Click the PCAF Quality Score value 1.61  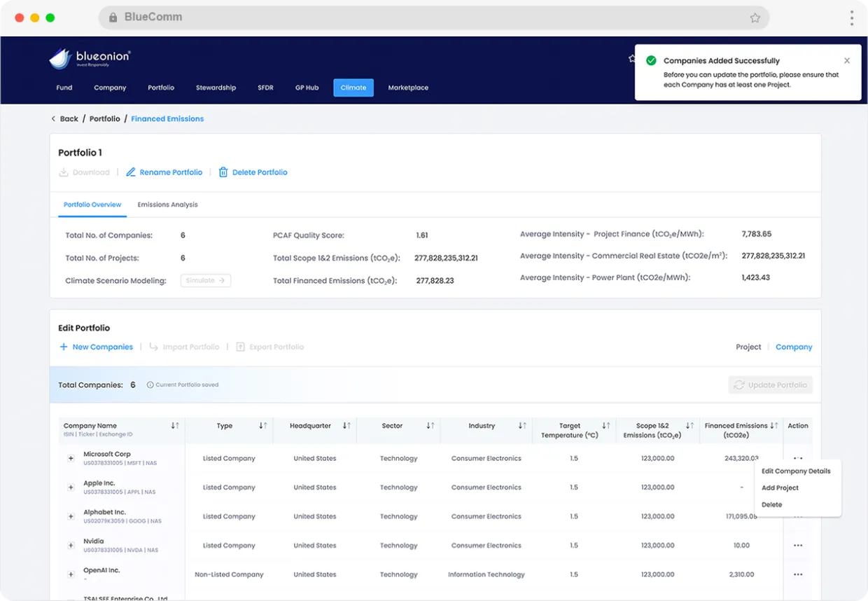tap(421, 235)
